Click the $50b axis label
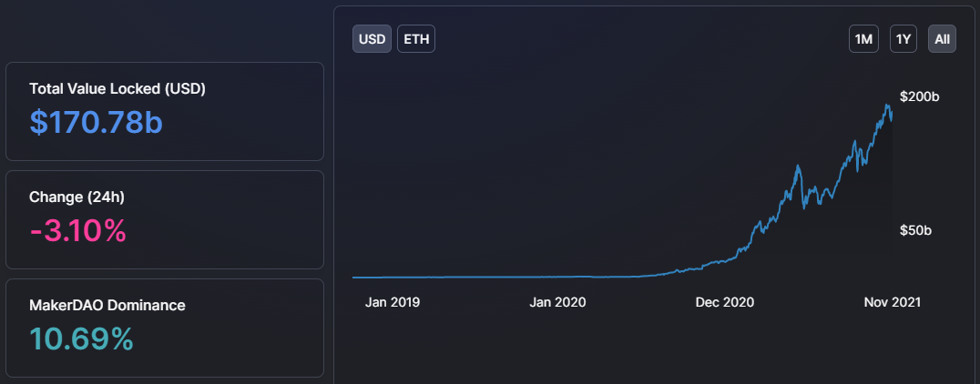The height and width of the screenshot is (384, 980). tap(915, 230)
